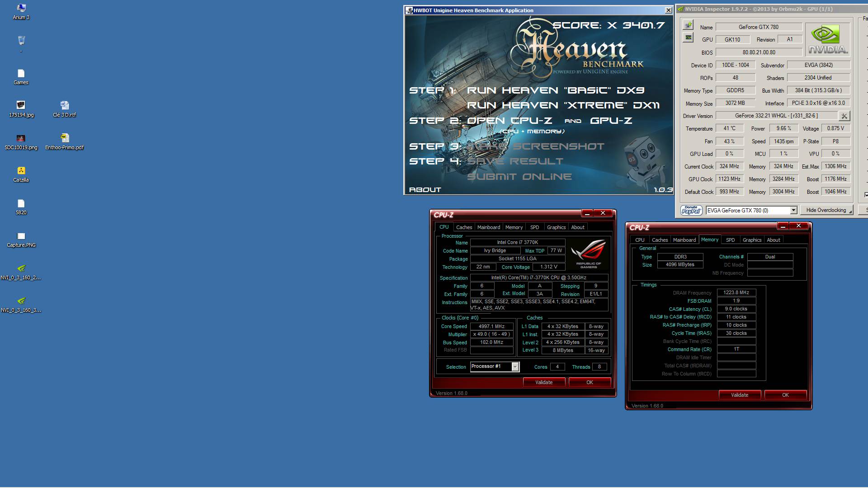Click the Est.Max 1306 MHz value
This screenshot has width=868, height=488.
(835, 166)
